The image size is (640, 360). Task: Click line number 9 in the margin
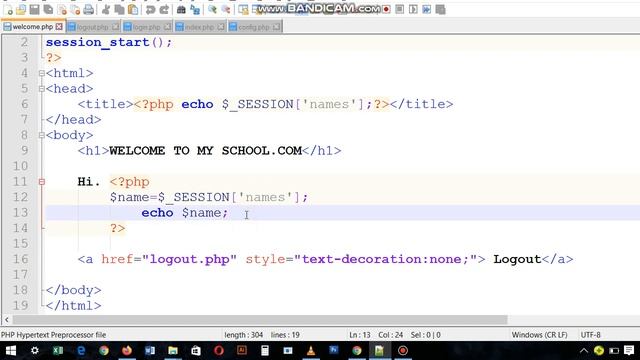(24, 151)
